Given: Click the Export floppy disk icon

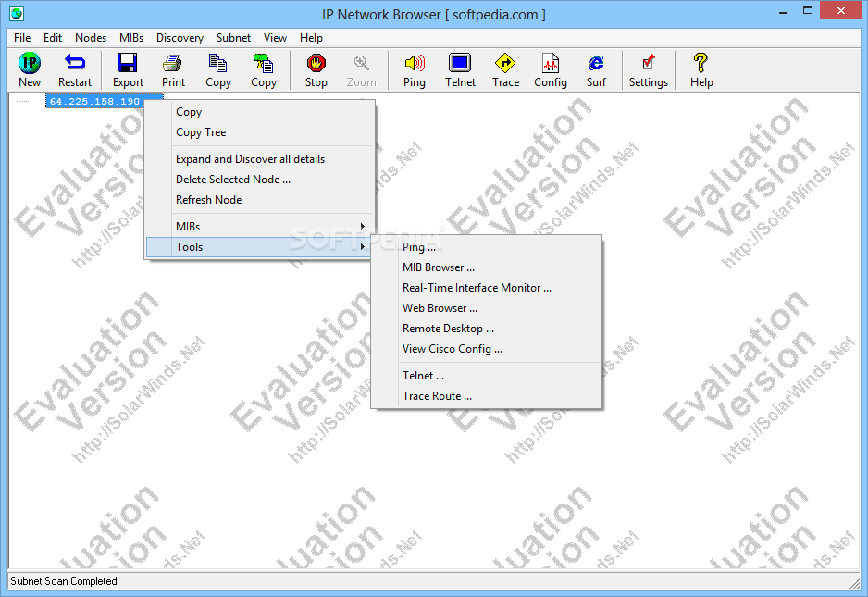Looking at the screenshot, I should (x=128, y=63).
